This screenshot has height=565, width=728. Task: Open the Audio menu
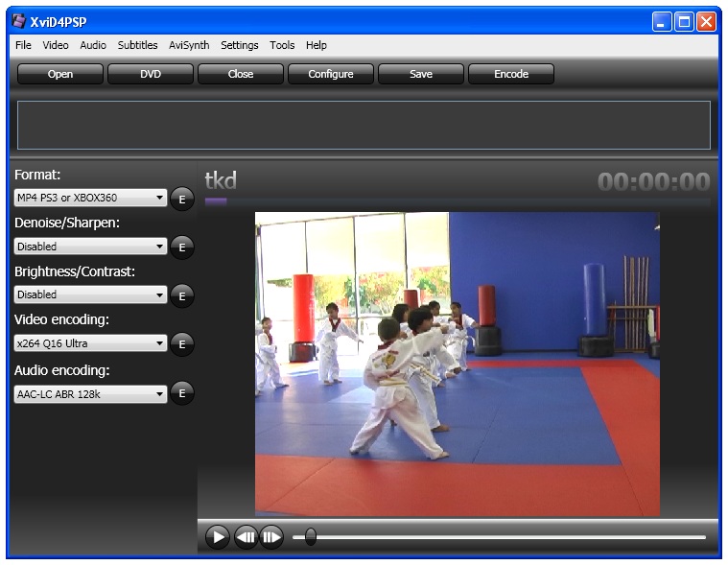coord(93,45)
